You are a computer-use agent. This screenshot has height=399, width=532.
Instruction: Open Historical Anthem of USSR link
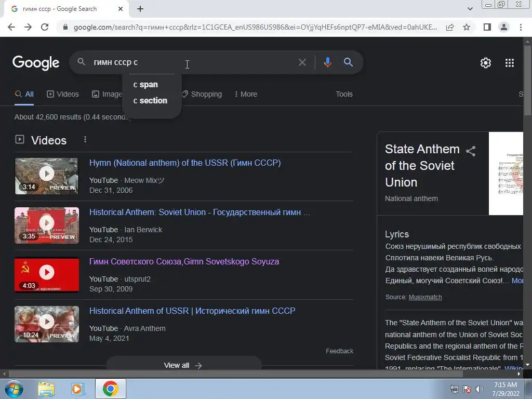pyautogui.click(x=192, y=311)
